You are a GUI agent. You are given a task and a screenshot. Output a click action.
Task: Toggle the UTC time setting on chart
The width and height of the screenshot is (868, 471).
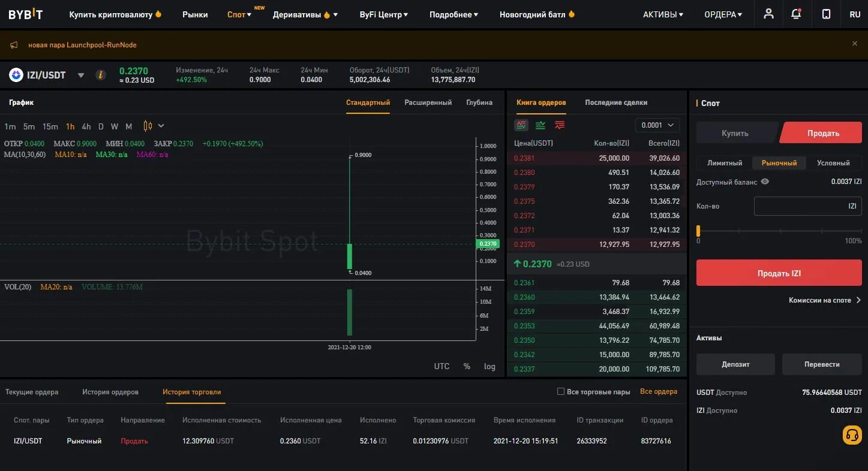click(x=441, y=366)
